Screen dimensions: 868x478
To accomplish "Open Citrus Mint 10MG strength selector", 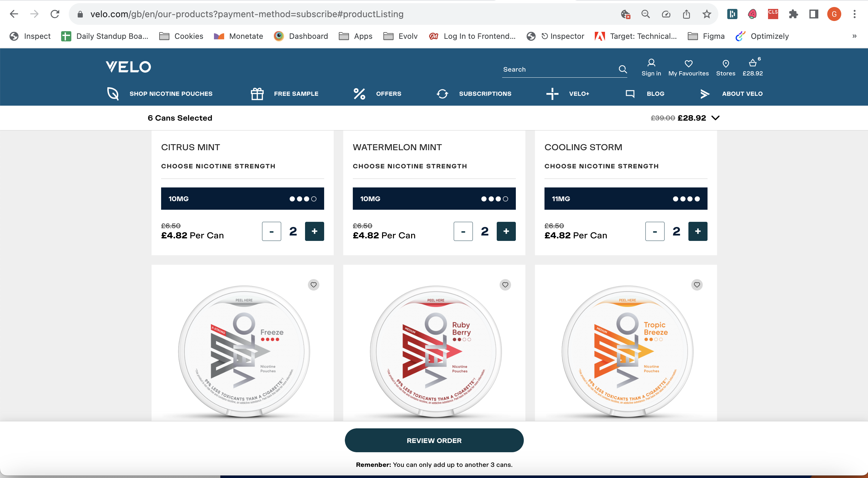I will pos(242,199).
